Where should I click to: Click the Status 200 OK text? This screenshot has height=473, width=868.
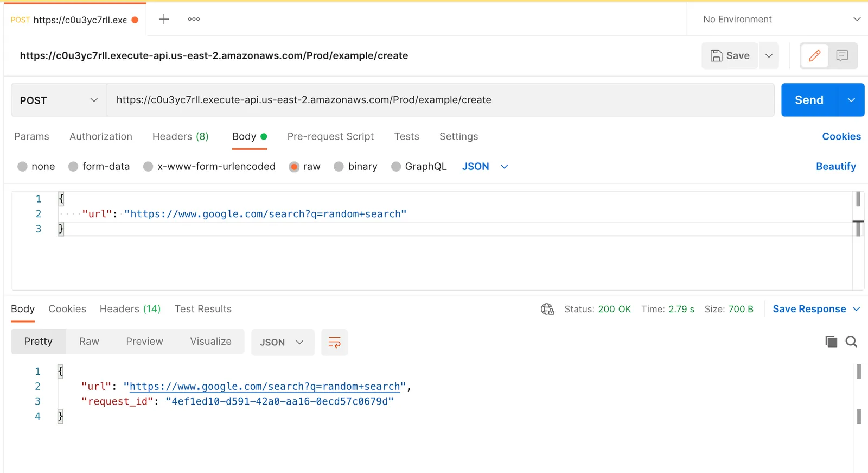597,309
